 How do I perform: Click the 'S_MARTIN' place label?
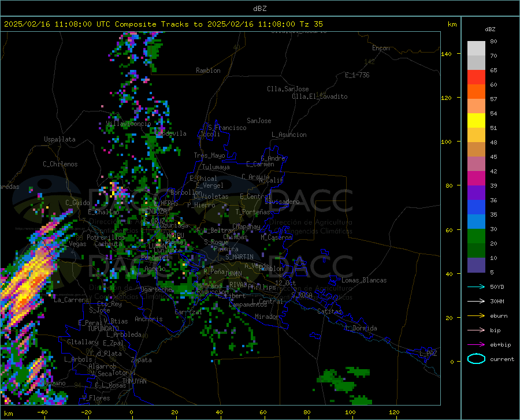pos(239,257)
